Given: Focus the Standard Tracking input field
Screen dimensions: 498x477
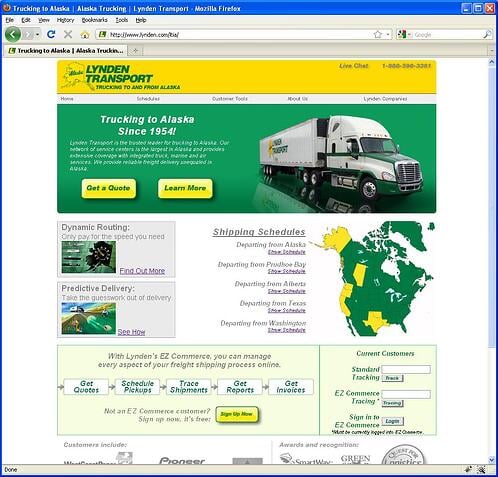Looking at the screenshot, I should coord(406,369).
